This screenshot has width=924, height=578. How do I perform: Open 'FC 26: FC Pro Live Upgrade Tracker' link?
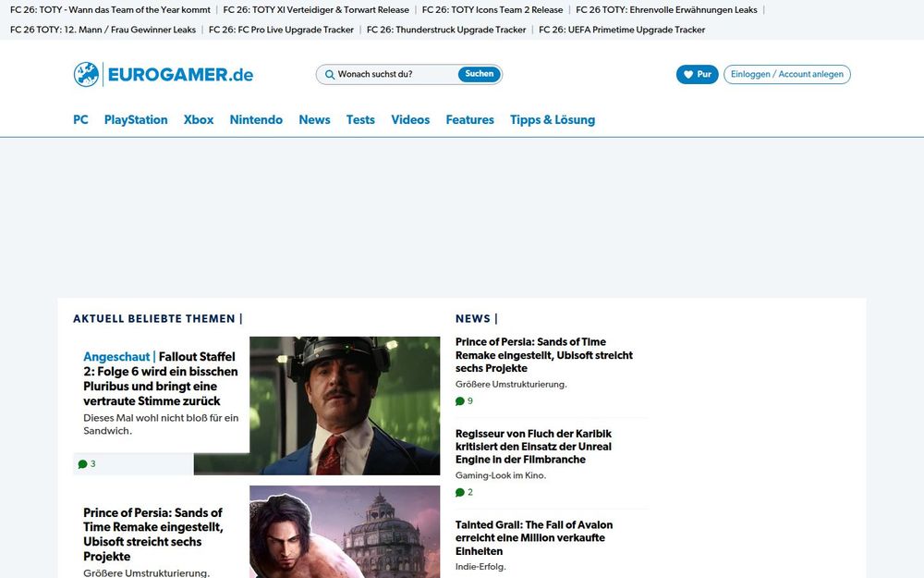pyautogui.click(x=281, y=30)
